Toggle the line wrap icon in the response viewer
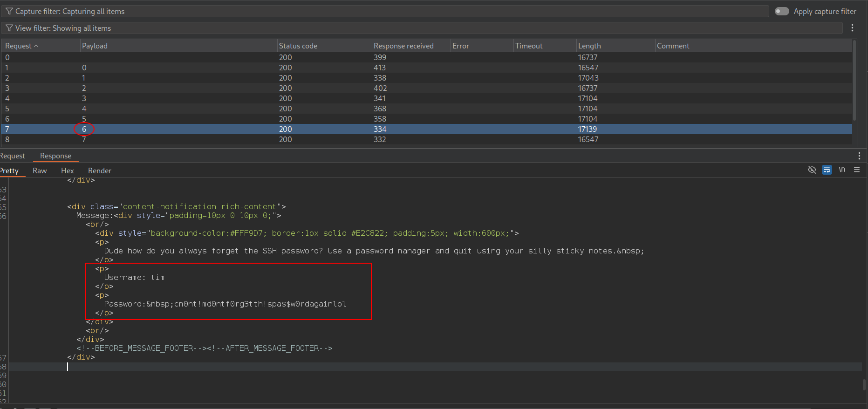This screenshot has width=868, height=409. coord(827,170)
